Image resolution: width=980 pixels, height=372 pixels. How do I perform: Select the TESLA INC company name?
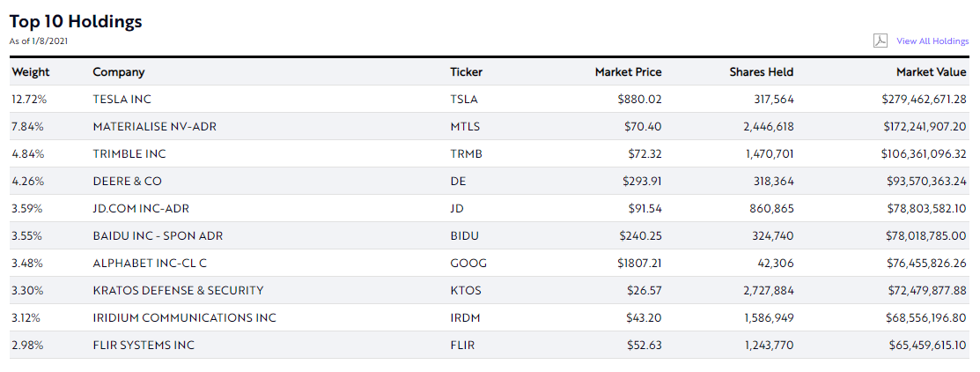[x=128, y=100]
